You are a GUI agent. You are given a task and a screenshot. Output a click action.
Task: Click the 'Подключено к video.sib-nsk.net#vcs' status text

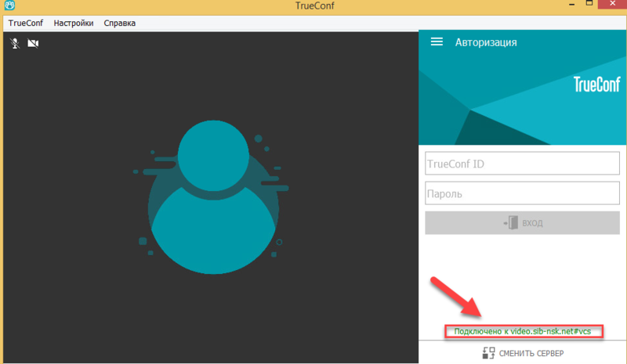point(523,331)
